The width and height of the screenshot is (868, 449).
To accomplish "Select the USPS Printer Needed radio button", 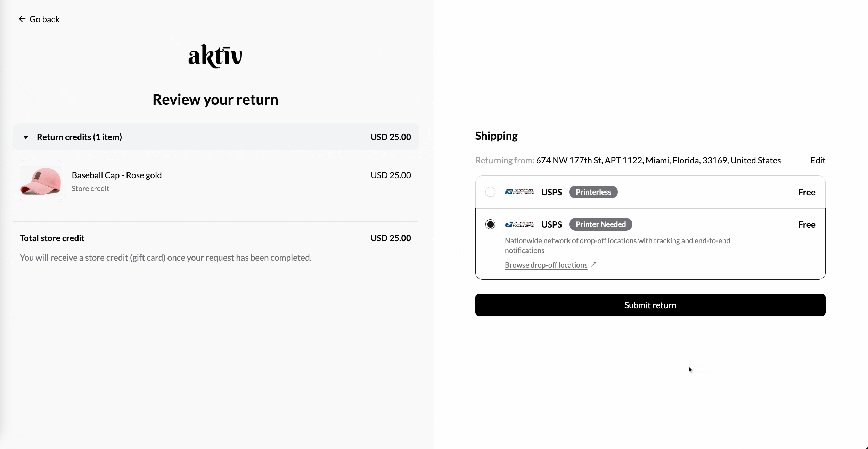I will pyautogui.click(x=490, y=224).
